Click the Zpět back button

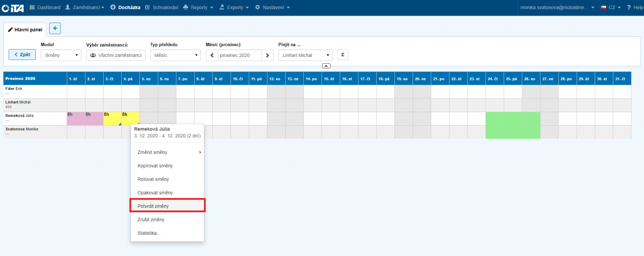22,55
